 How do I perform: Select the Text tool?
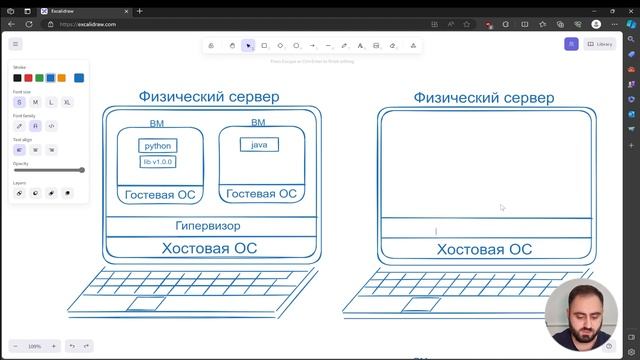[x=360, y=46]
